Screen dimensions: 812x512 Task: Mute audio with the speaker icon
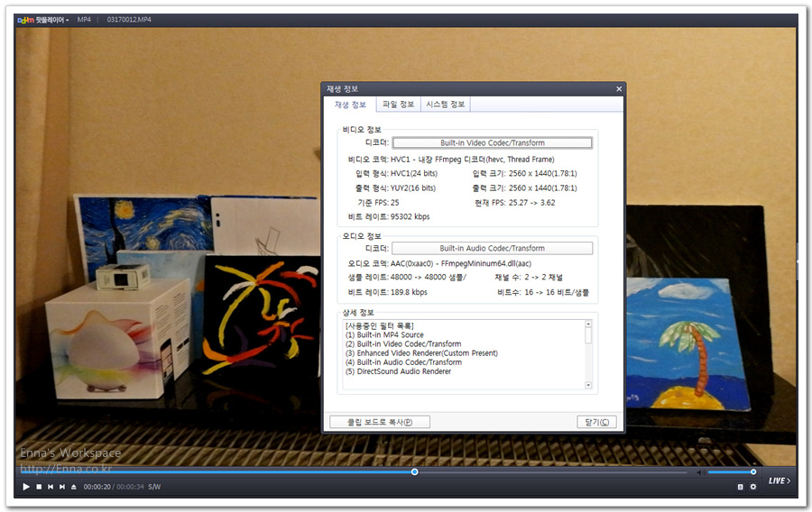tap(700, 471)
